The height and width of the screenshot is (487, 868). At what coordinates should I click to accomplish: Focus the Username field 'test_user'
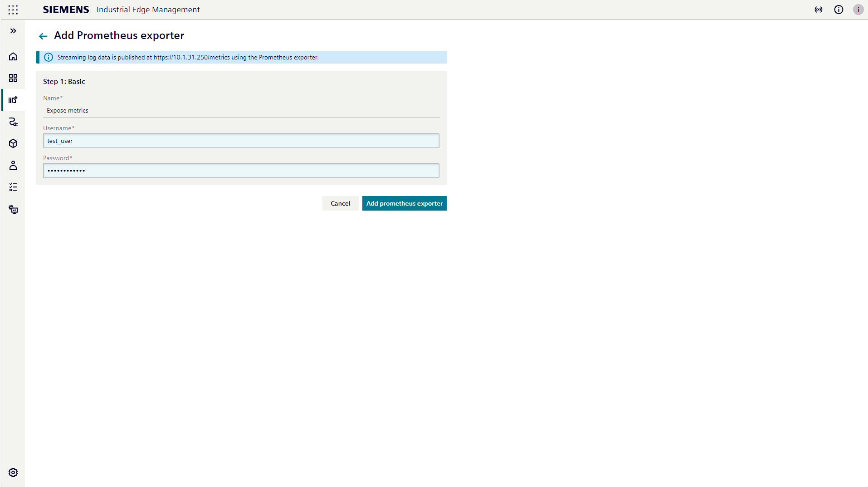pos(241,141)
